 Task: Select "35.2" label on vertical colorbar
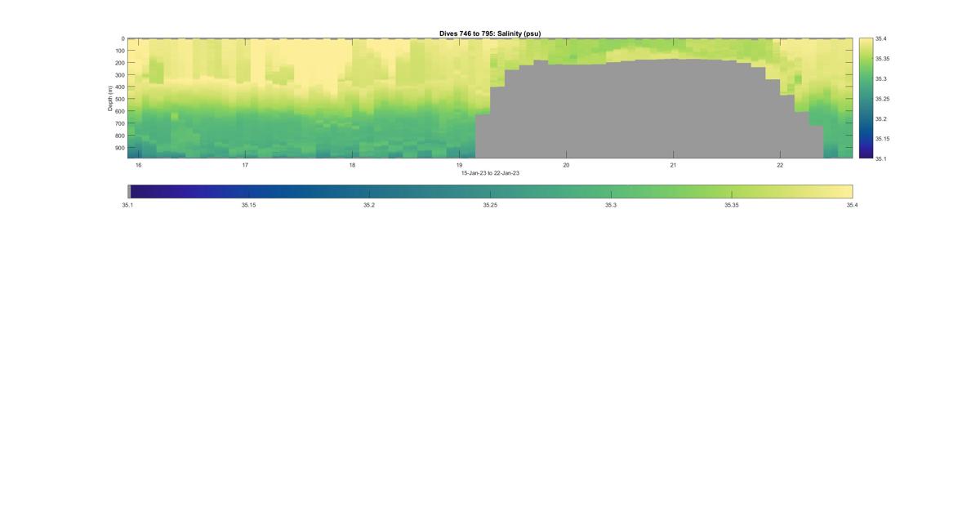881,118
